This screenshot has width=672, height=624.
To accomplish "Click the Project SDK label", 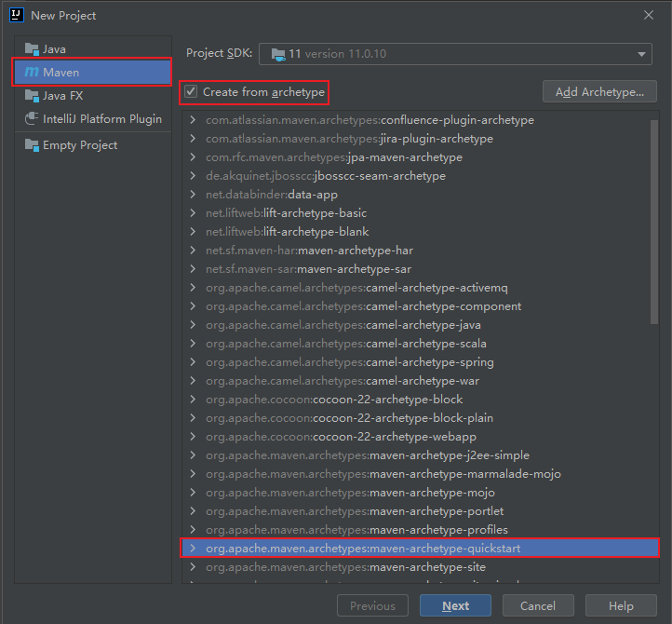I will click(219, 53).
